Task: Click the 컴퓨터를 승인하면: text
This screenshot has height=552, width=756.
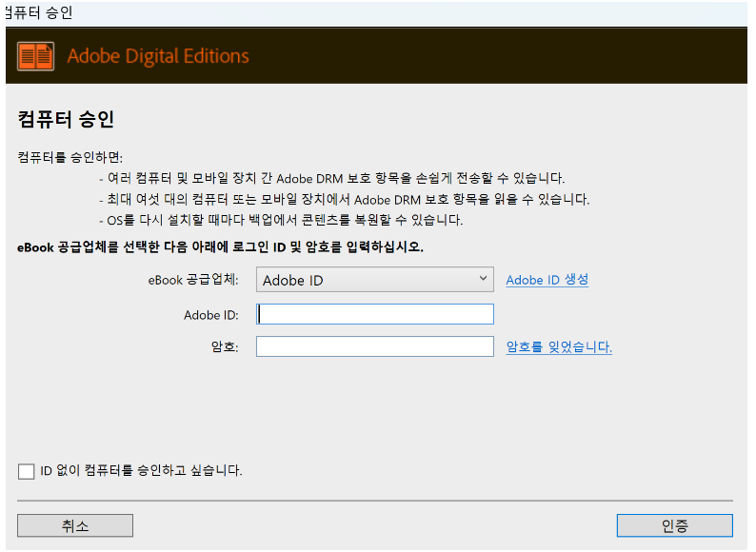Action: [70, 157]
